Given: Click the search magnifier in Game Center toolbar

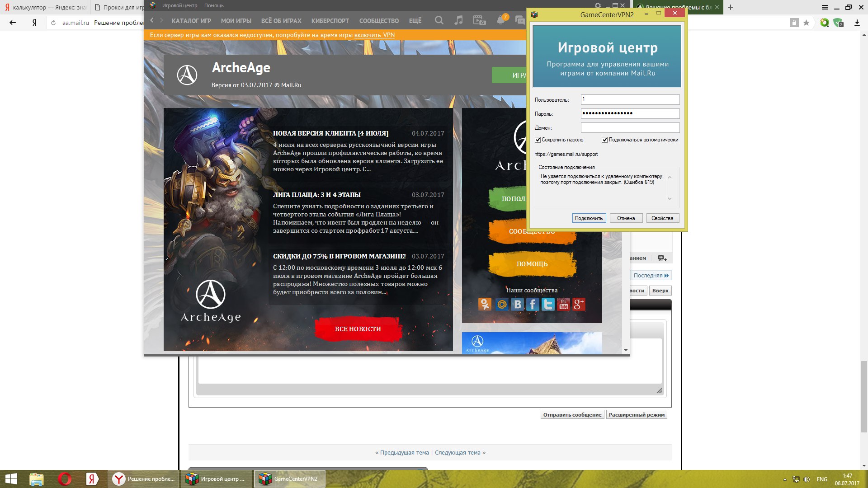Looking at the screenshot, I should coord(439,20).
